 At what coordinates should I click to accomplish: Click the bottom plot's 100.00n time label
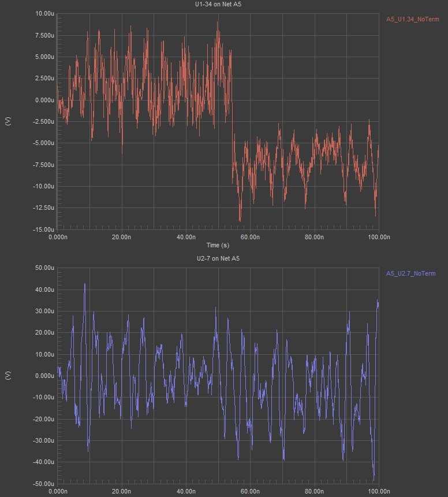point(379,491)
